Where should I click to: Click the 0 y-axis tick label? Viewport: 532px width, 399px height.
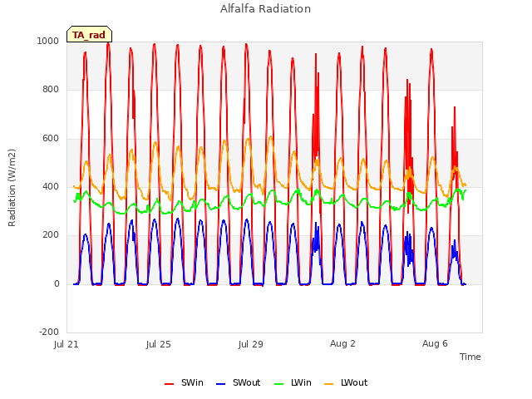pos(57,284)
